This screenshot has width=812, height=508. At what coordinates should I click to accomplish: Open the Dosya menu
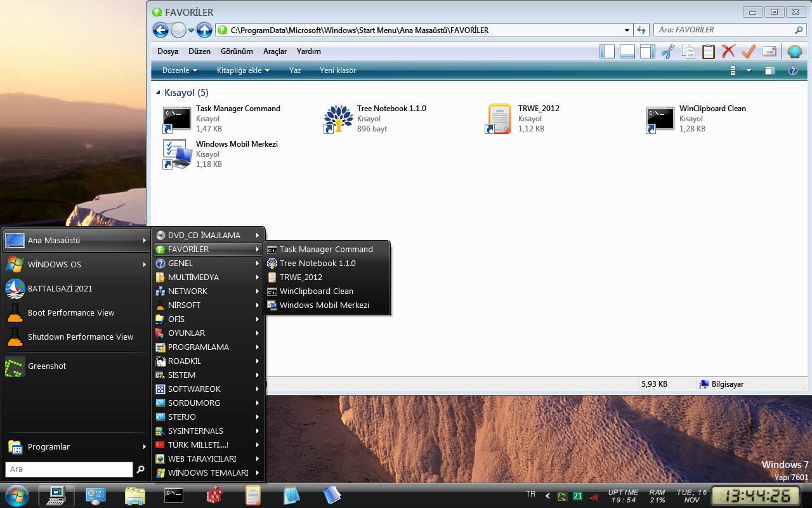click(168, 51)
